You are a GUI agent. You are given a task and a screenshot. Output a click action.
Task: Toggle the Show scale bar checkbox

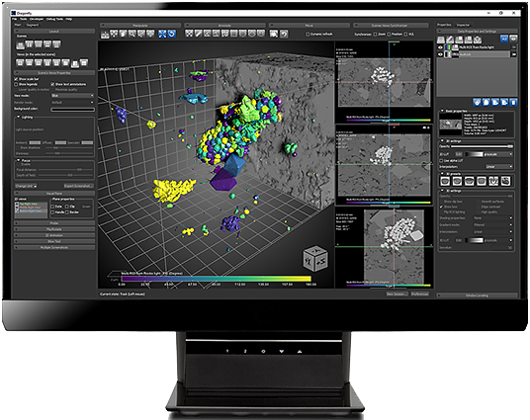point(16,79)
